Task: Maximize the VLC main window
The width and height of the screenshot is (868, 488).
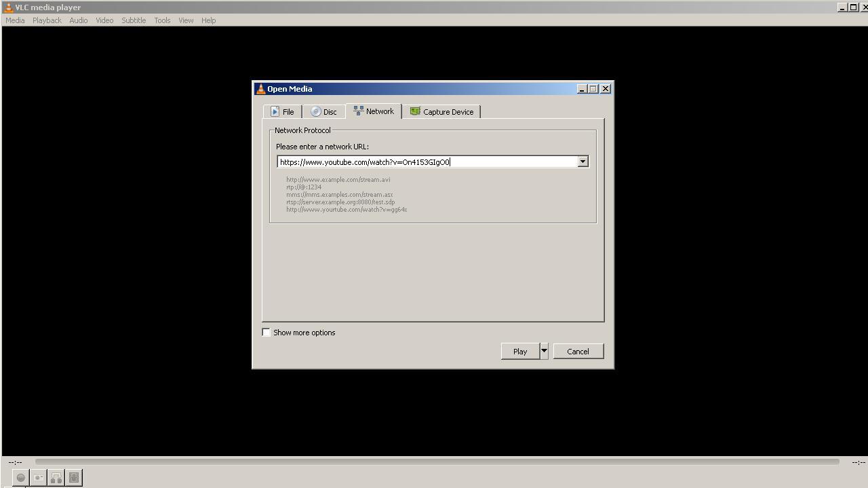Action: tap(853, 7)
